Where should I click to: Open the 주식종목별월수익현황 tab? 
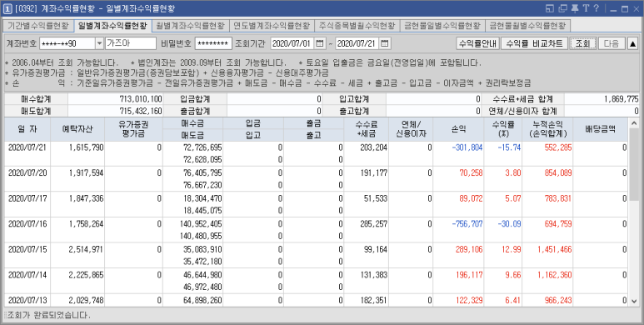pos(357,26)
